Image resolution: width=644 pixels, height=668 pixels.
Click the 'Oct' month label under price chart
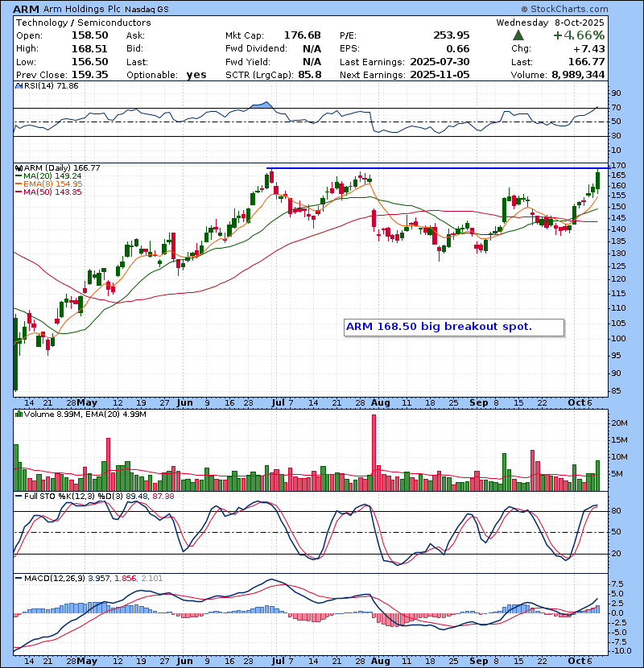pyautogui.click(x=576, y=402)
